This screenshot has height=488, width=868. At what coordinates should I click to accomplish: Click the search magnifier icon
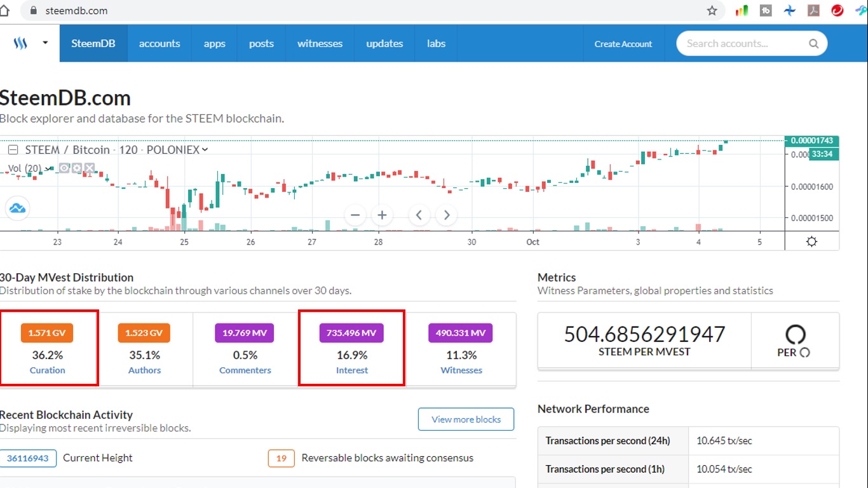click(813, 44)
